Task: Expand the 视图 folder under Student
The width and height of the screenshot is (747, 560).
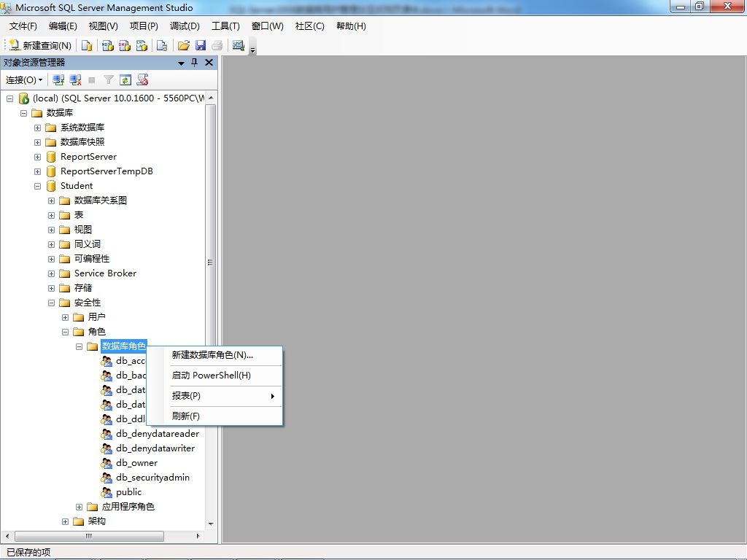Action: point(52,230)
